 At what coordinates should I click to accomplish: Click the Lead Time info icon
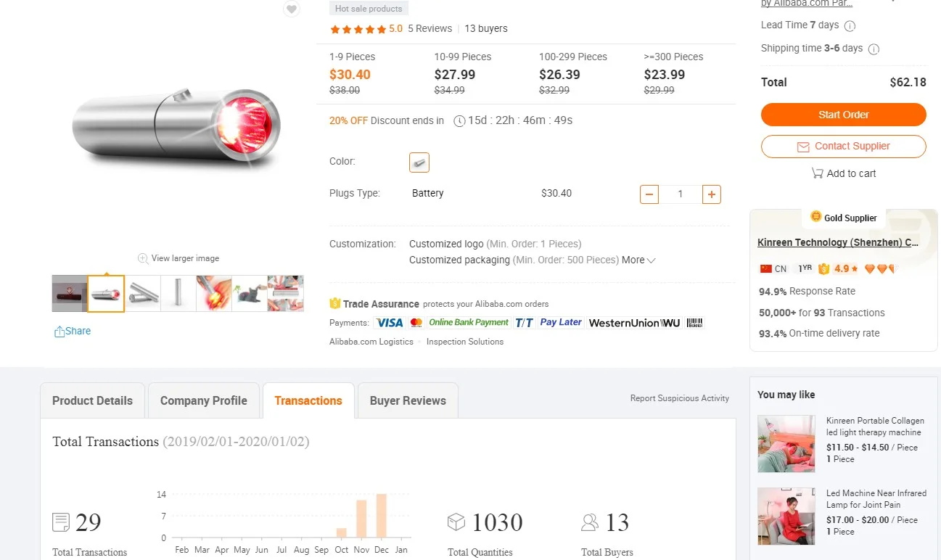point(850,25)
